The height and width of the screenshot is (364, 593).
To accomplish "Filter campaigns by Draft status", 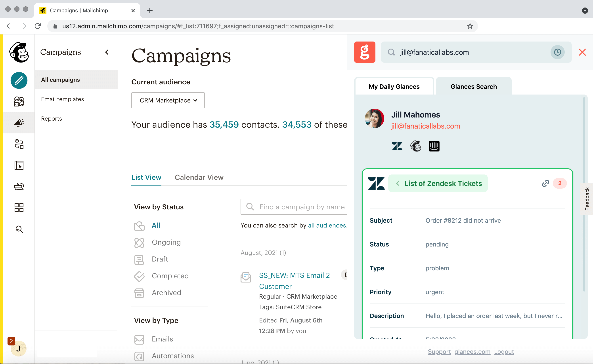I will [160, 259].
